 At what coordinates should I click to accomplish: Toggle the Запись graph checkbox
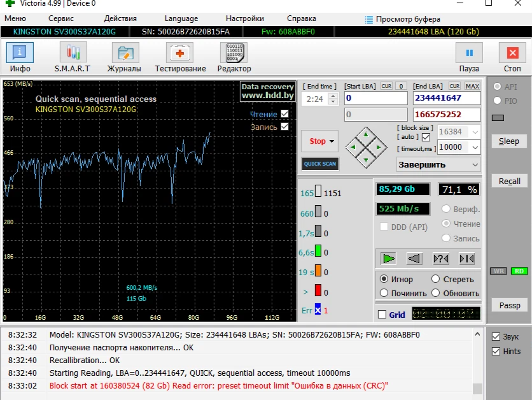pos(284,127)
